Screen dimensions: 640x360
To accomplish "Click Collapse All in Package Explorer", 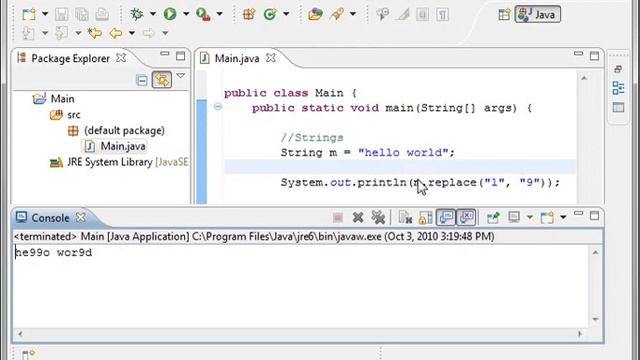I will 142,80.
